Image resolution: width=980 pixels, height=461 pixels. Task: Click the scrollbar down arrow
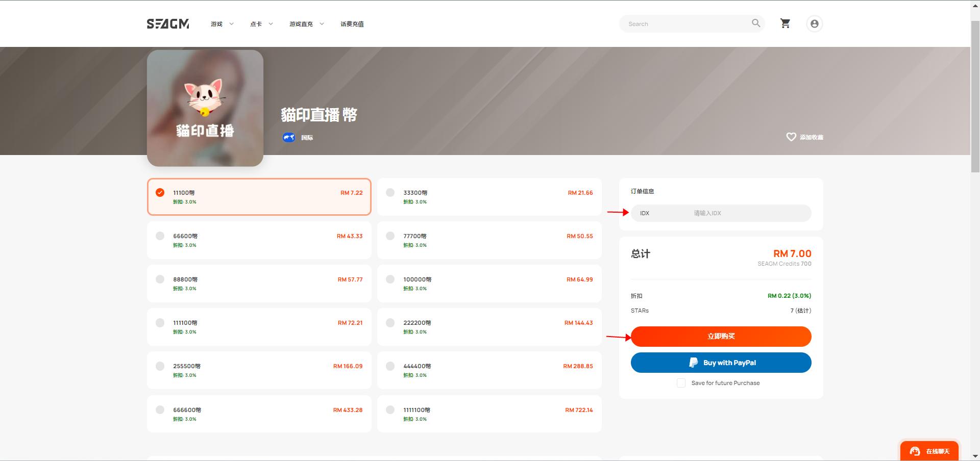tap(975, 456)
